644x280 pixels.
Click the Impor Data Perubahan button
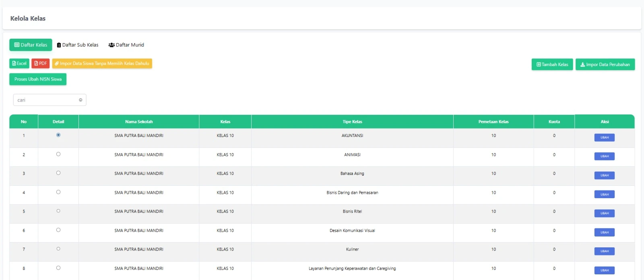605,64
